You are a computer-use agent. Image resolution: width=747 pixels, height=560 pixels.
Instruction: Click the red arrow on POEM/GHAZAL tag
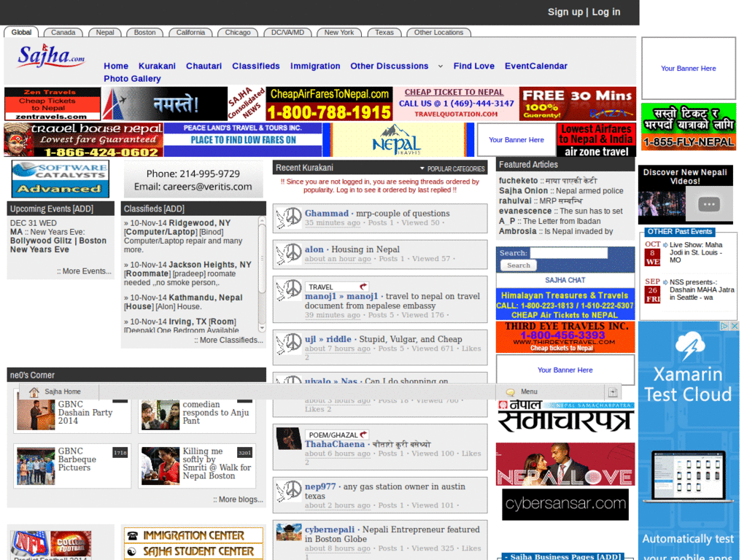363,435
